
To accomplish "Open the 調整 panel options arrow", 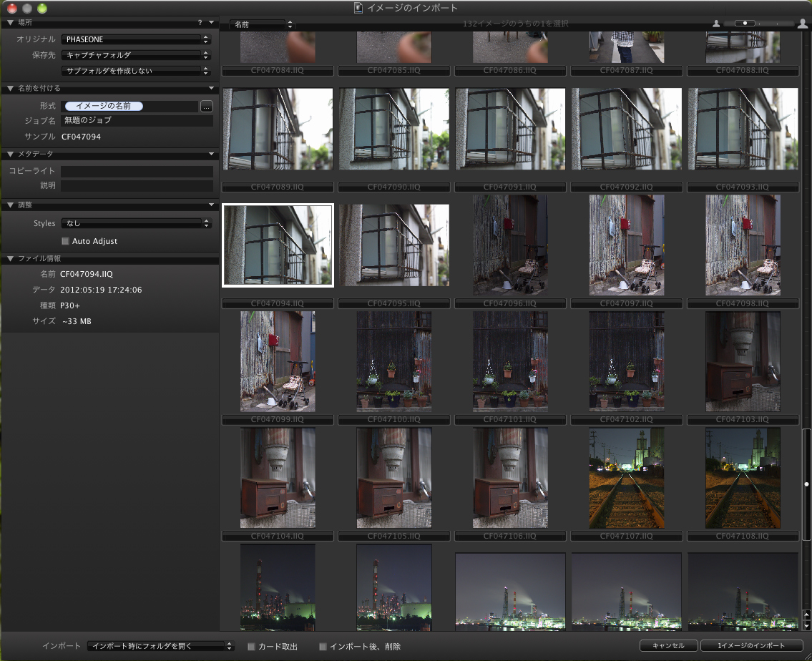I will pos(211,205).
